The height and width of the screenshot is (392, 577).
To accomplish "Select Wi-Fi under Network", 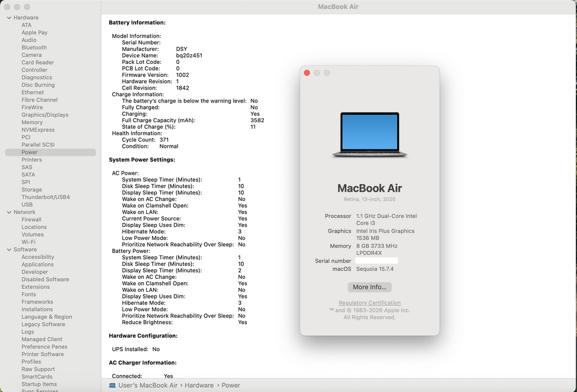I will (x=29, y=242).
